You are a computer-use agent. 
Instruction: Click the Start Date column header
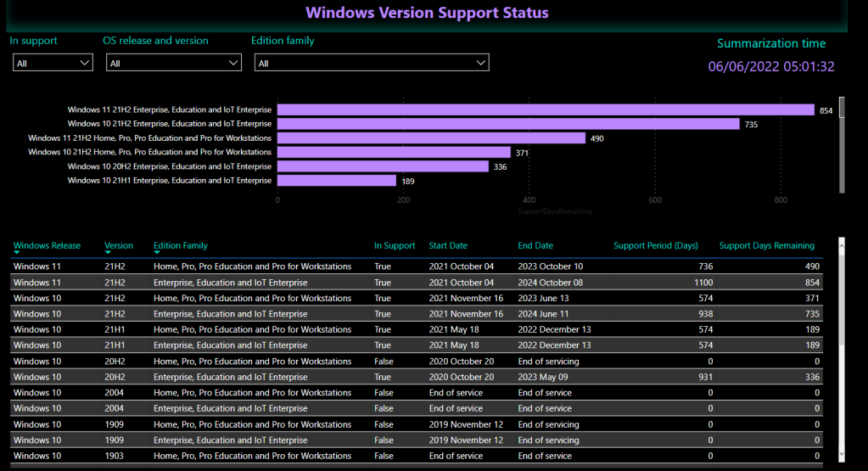[448, 246]
